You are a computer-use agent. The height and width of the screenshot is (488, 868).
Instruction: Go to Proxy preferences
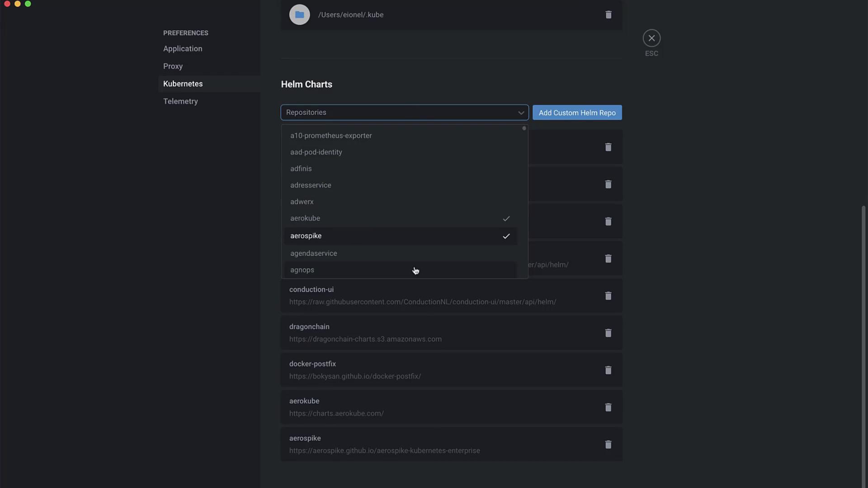click(x=173, y=66)
